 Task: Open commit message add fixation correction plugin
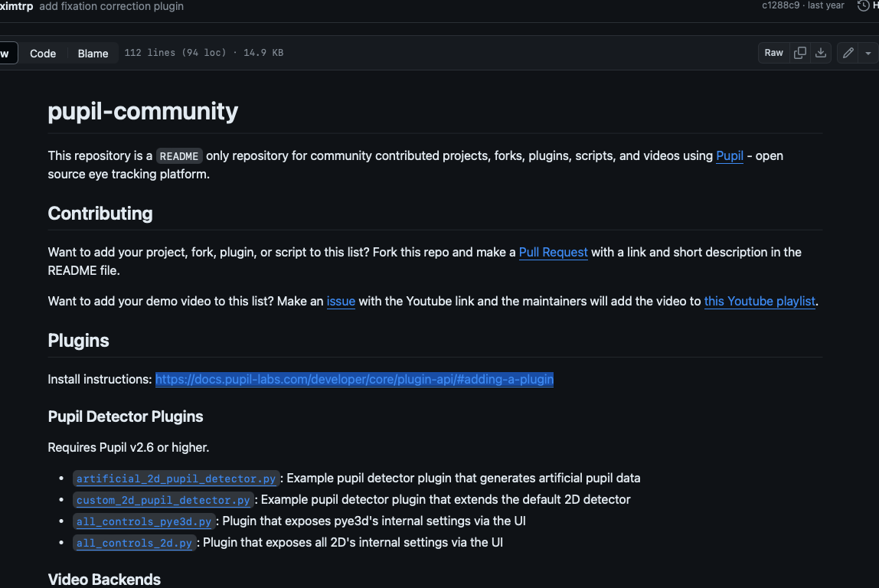(112, 6)
